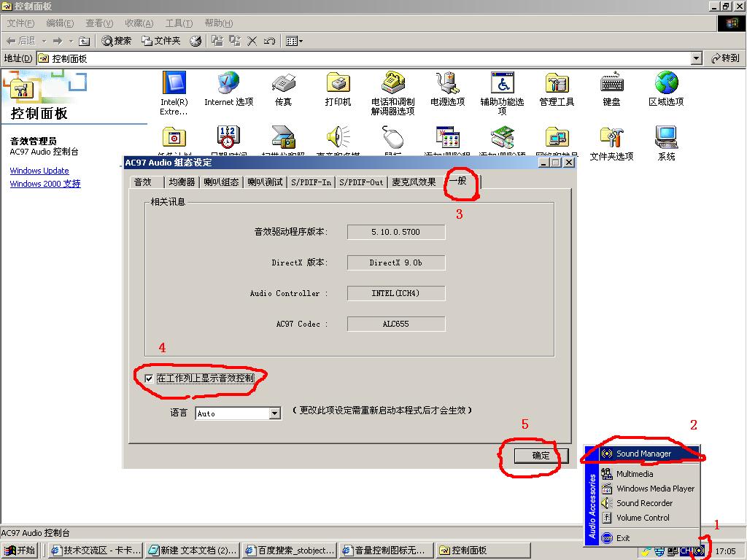Switch to 技术交流区 taskbar window
747x560 pixels.
pyautogui.click(x=96, y=550)
